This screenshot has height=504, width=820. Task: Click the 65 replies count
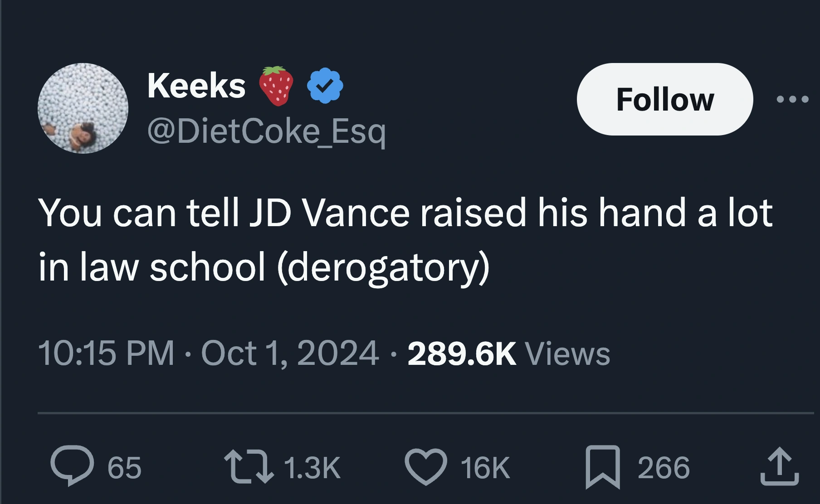click(x=124, y=468)
